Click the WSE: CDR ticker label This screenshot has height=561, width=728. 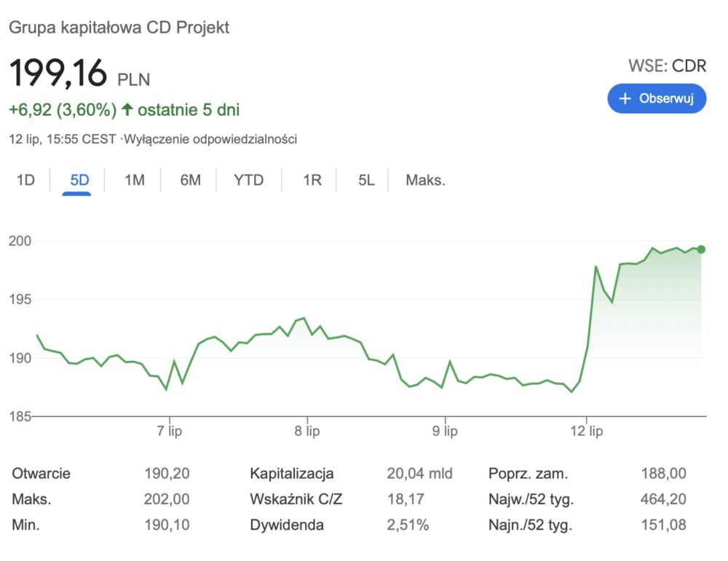(x=667, y=66)
